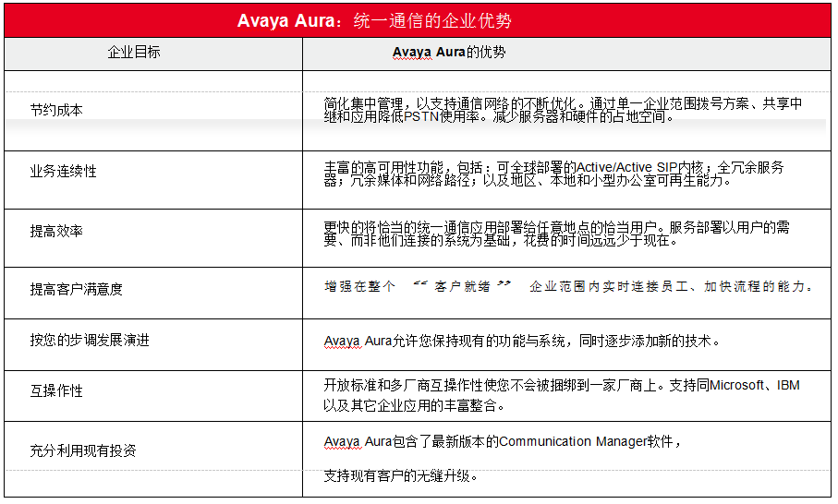
Task: Click the line mentioning 'Communication Manager软件'
Action: [x=503, y=441]
